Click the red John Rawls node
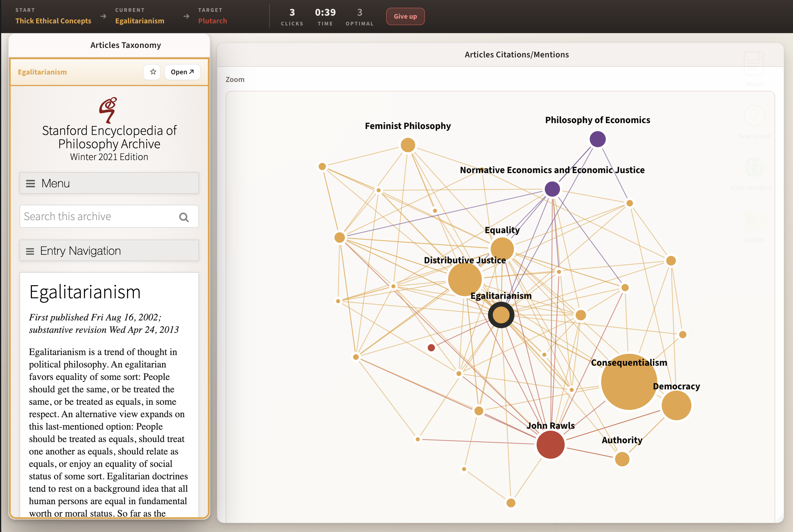The height and width of the screenshot is (532, 793). (x=550, y=444)
